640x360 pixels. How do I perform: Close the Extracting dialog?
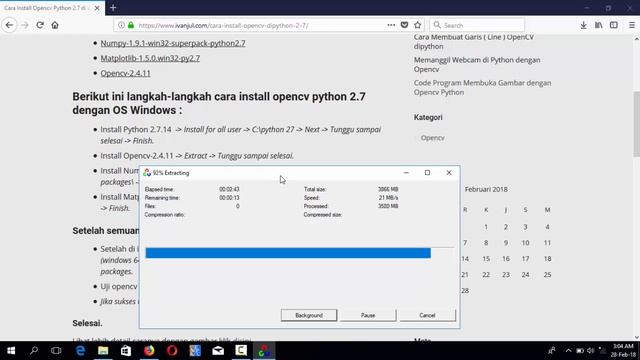tap(449, 173)
